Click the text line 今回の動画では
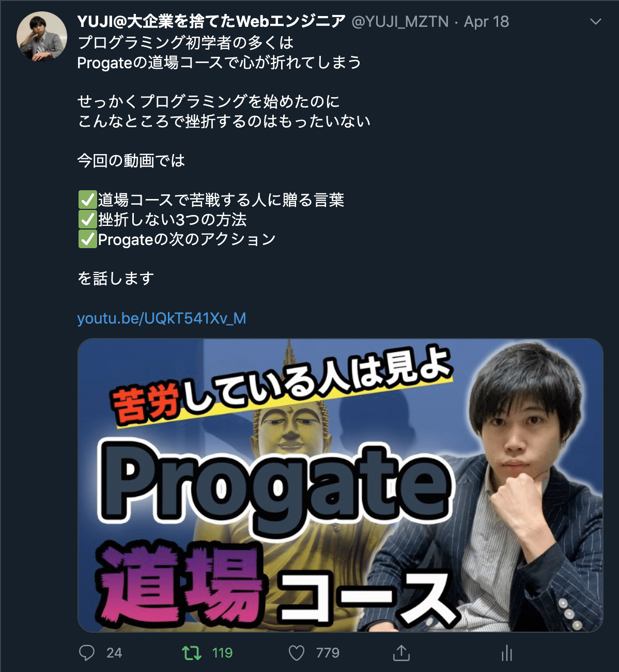Screen dimensions: 619x672 [x=131, y=160]
